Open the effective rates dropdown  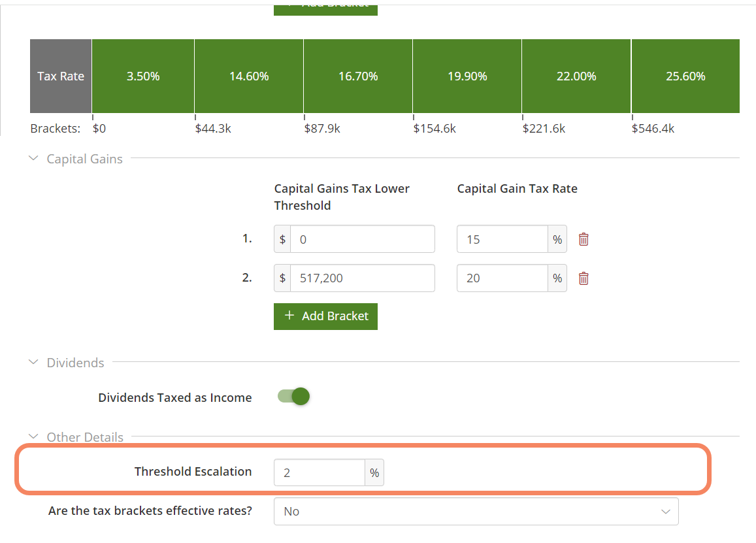click(x=476, y=512)
